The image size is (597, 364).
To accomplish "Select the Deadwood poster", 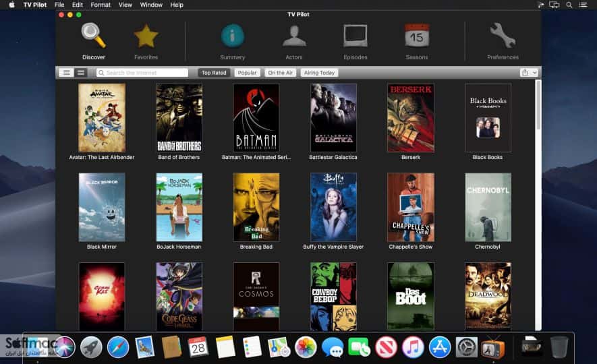I will tap(488, 297).
